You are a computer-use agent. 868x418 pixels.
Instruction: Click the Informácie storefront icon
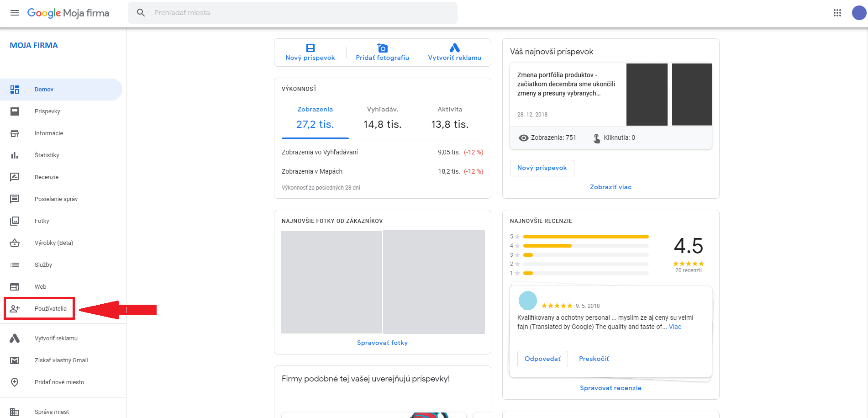tap(15, 133)
